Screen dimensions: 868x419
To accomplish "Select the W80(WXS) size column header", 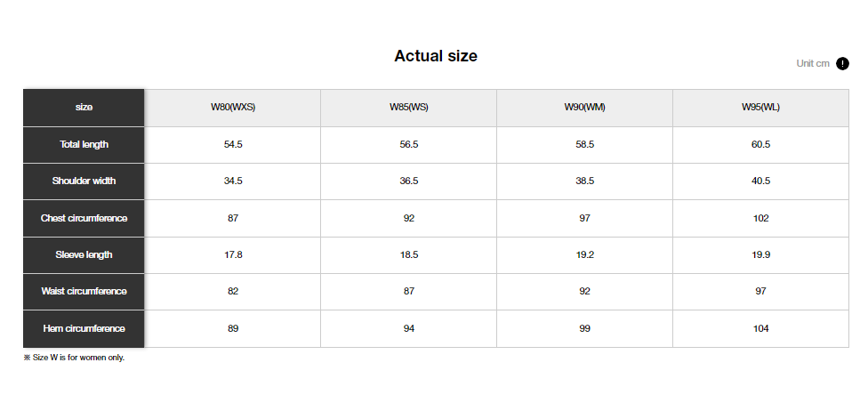I will 233,108.
